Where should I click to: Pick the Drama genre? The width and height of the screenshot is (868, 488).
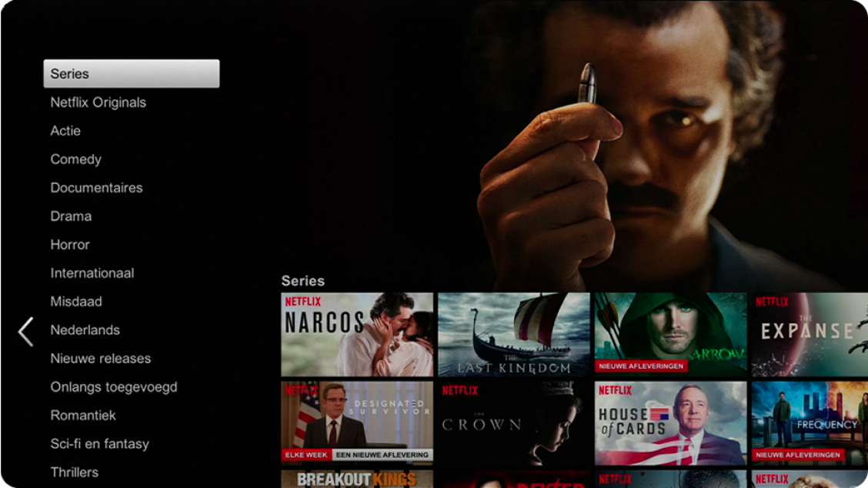pyautogui.click(x=71, y=216)
